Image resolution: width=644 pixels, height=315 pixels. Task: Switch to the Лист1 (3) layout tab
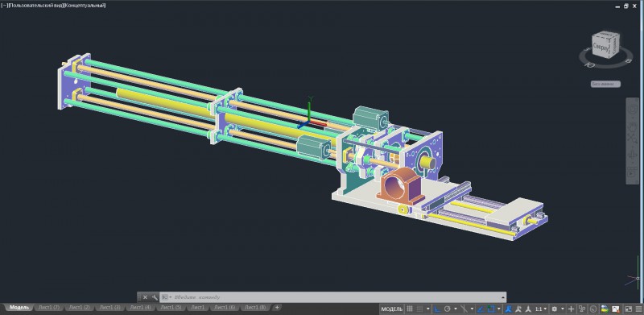pos(110,307)
